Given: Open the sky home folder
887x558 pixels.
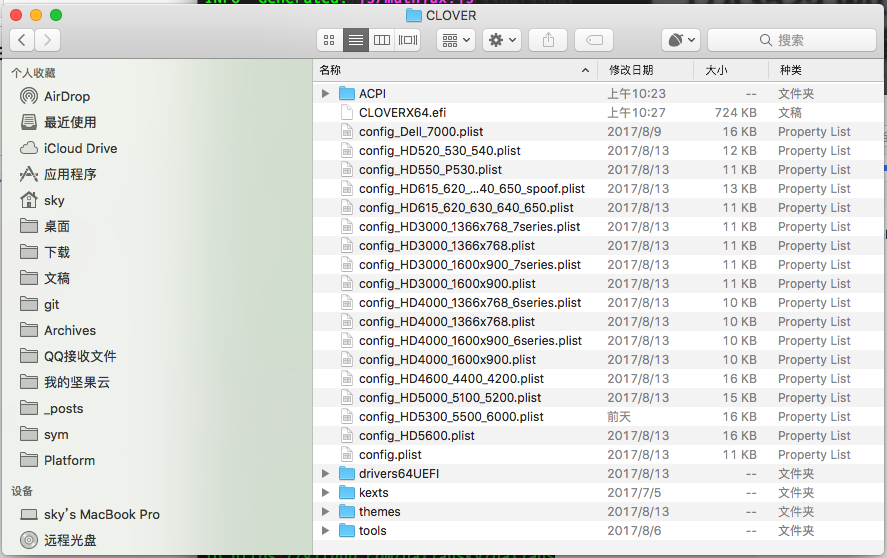Looking at the screenshot, I should point(42,200).
